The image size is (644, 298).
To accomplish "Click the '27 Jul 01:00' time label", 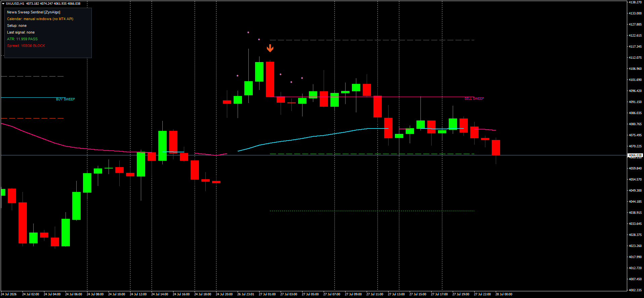I will click(x=267, y=294).
